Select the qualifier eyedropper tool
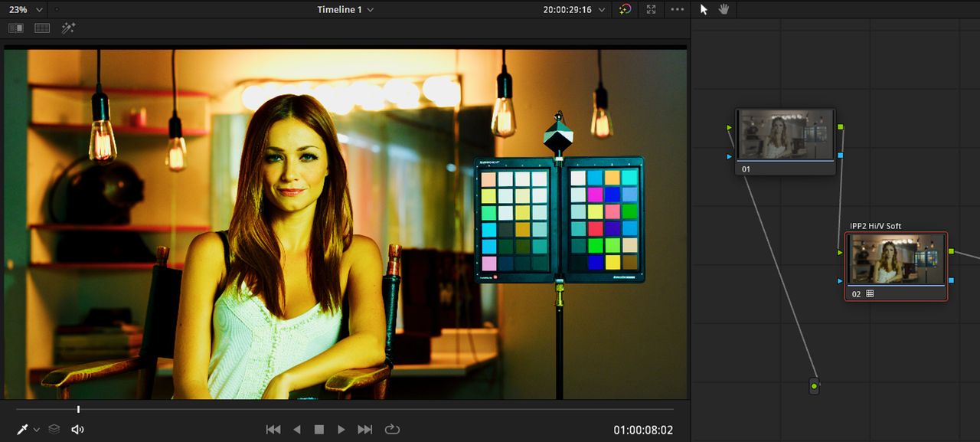 click(x=22, y=430)
